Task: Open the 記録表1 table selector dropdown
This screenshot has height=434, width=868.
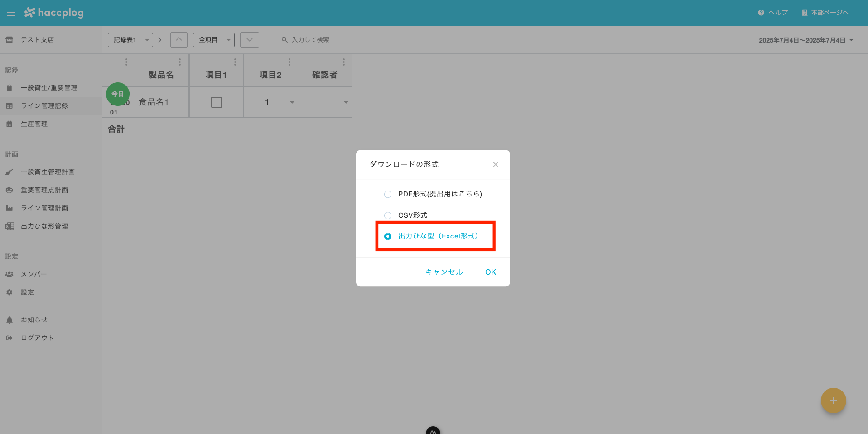Action: [130, 40]
